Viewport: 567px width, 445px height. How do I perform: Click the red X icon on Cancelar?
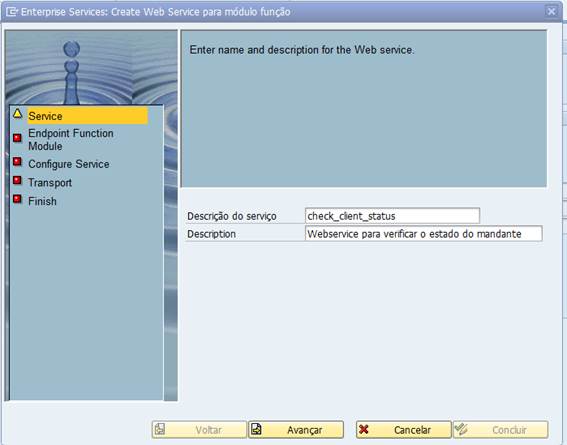[x=363, y=429]
